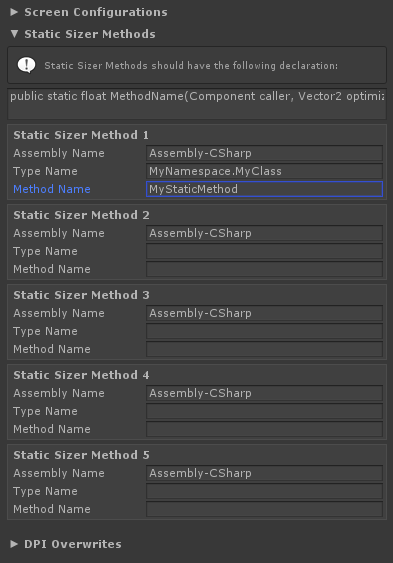Edit Assembly Name field of Static Sizer Method 3
393x563 pixels.
click(x=265, y=313)
